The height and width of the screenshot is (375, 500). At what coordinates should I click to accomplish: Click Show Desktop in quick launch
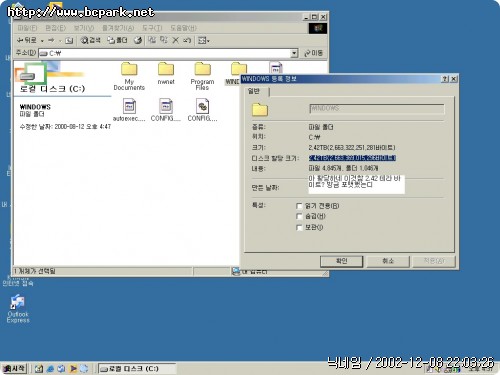[39, 369]
